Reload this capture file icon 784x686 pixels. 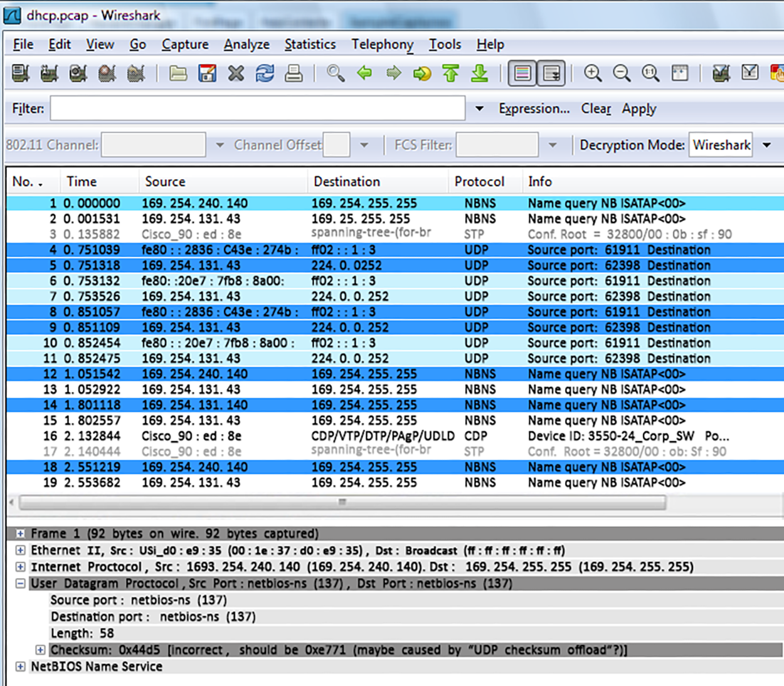[265, 73]
